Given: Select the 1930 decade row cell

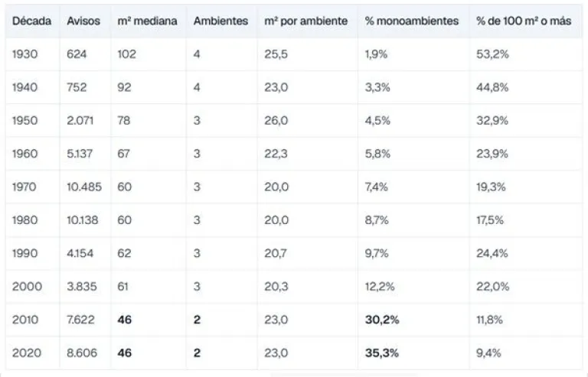Looking at the screenshot, I should coord(24,54).
